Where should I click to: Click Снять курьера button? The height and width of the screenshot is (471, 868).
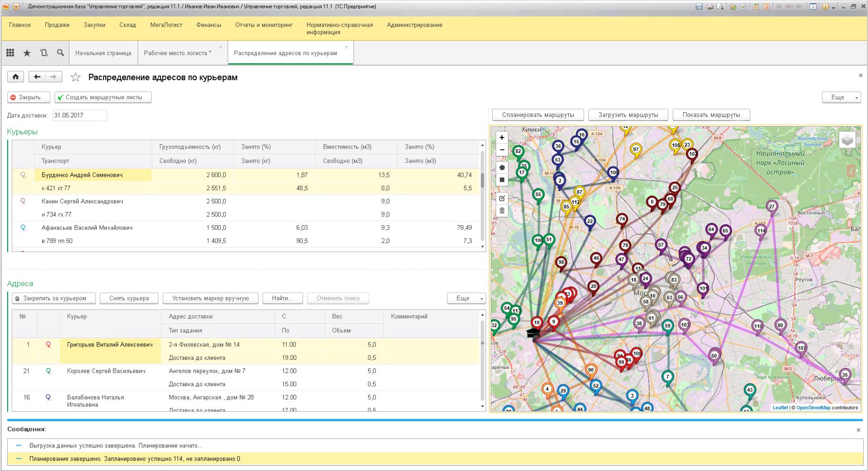[x=129, y=298]
